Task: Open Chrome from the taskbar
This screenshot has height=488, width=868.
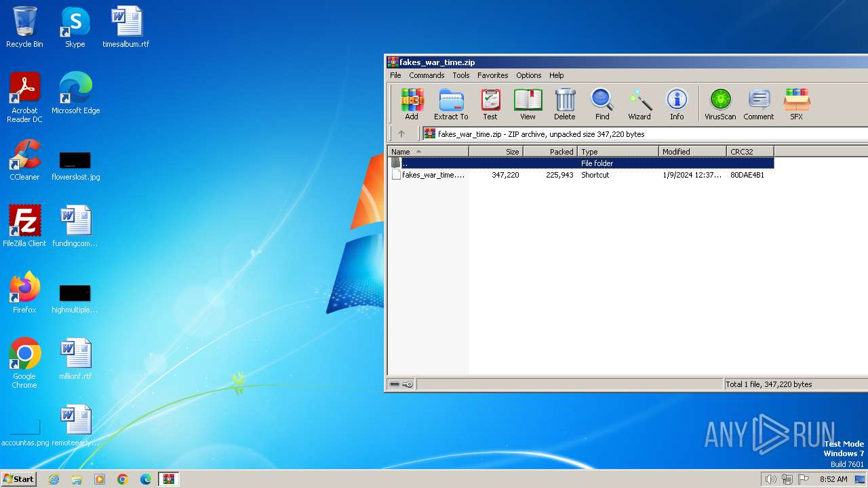Action: click(x=123, y=479)
